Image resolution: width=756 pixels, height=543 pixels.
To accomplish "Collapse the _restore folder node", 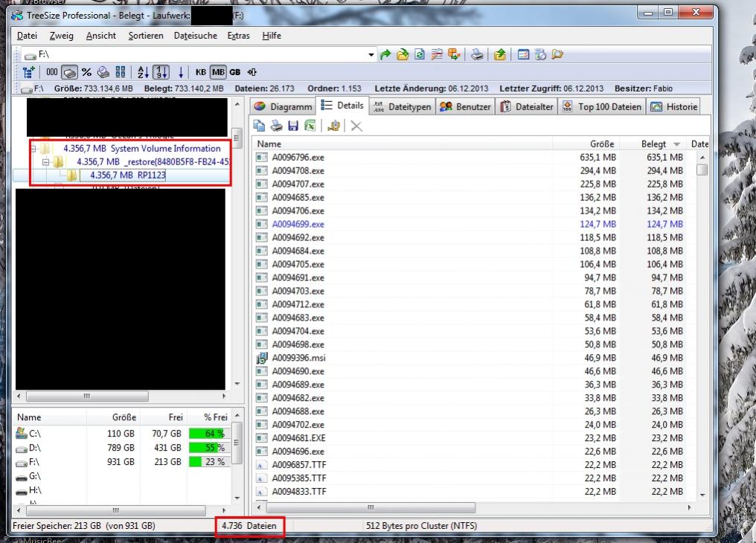I will [46, 162].
